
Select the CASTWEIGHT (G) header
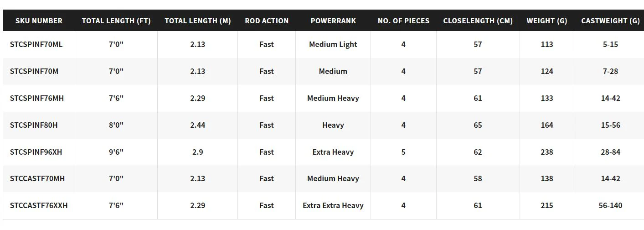coord(610,21)
